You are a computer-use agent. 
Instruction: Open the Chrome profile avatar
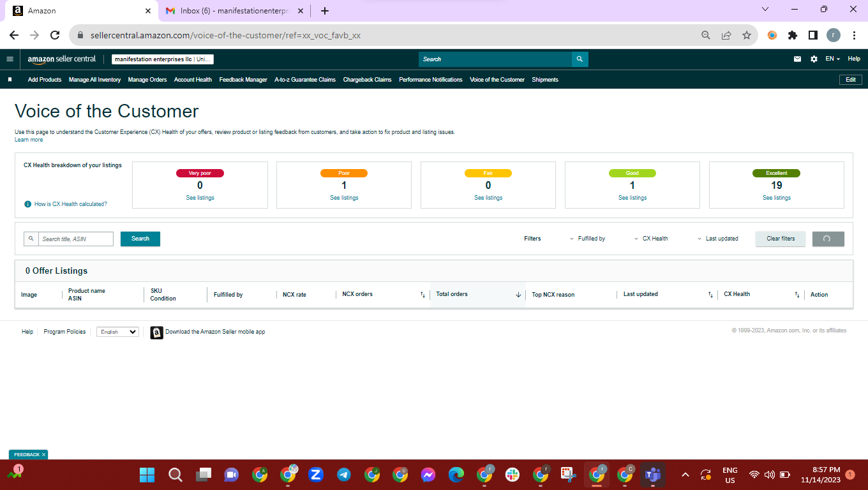(834, 36)
